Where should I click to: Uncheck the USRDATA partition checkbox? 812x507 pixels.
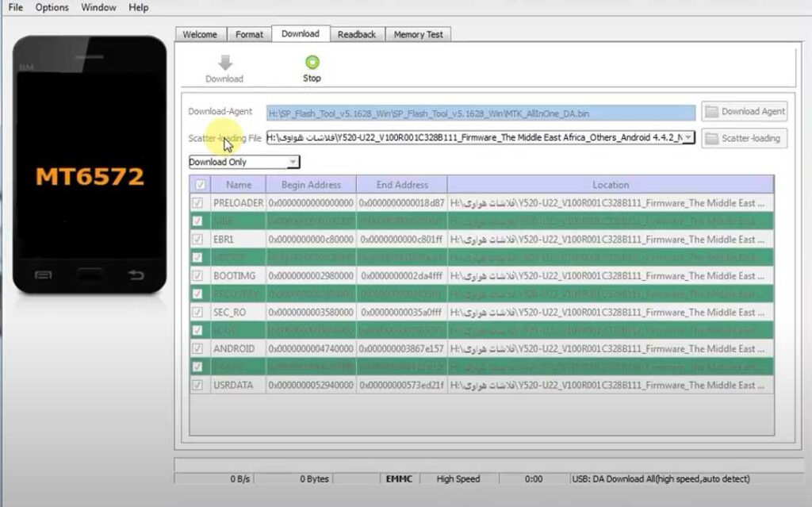point(197,385)
